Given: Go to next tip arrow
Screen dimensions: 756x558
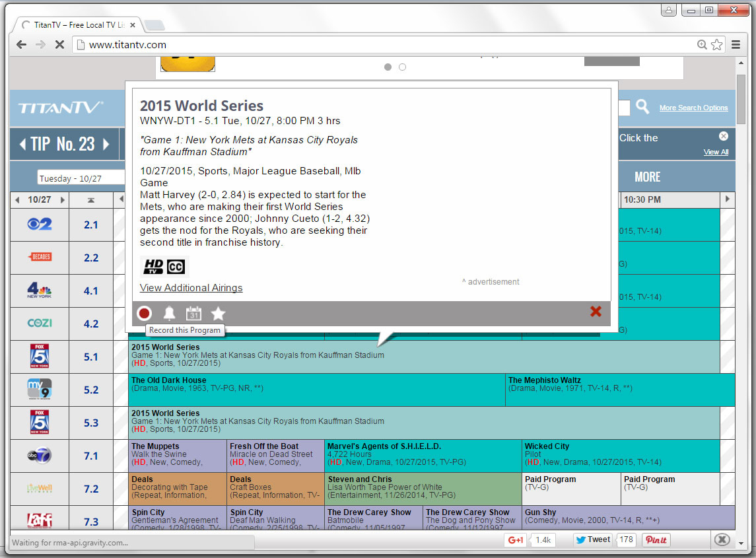Looking at the screenshot, I should [106, 144].
